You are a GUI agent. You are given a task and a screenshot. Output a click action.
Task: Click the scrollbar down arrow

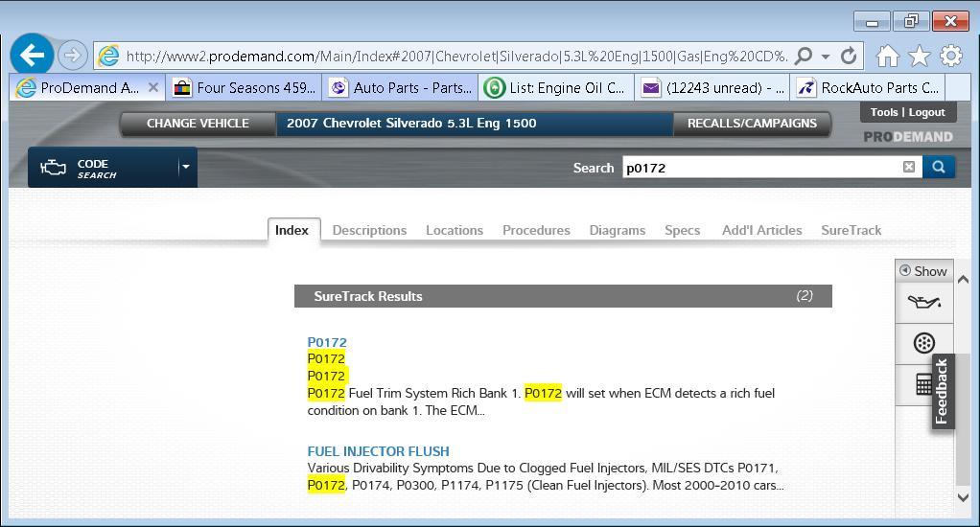tap(963, 497)
